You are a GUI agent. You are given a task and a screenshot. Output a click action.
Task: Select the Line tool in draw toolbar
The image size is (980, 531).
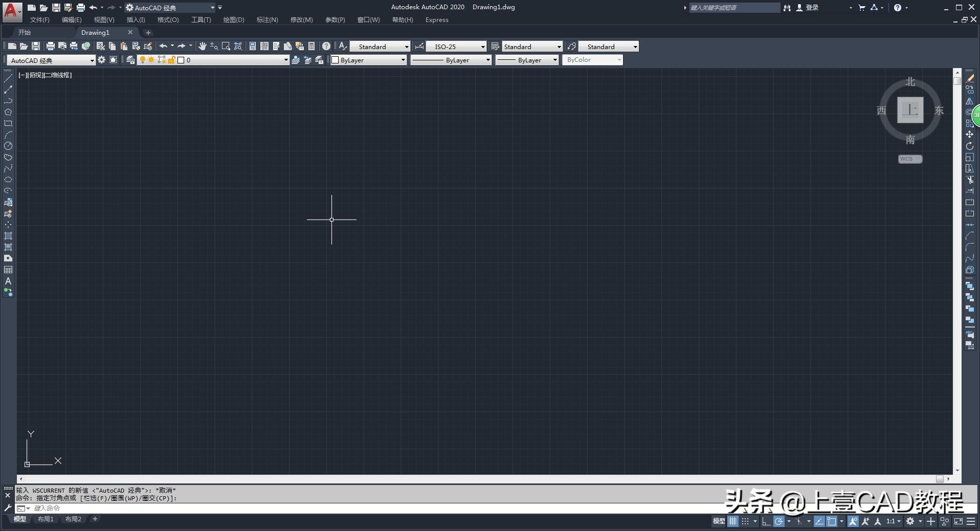pyautogui.click(x=8, y=78)
